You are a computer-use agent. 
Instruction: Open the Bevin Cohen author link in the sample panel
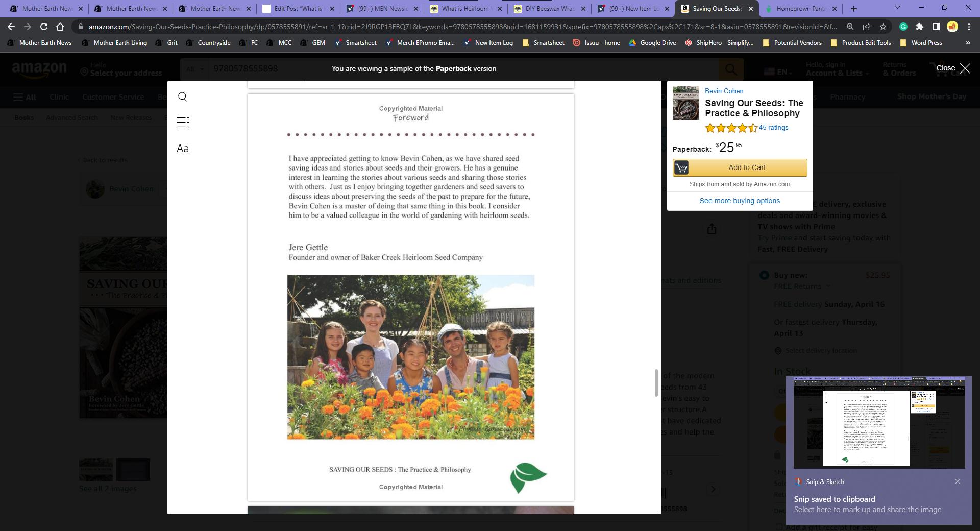click(724, 91)
